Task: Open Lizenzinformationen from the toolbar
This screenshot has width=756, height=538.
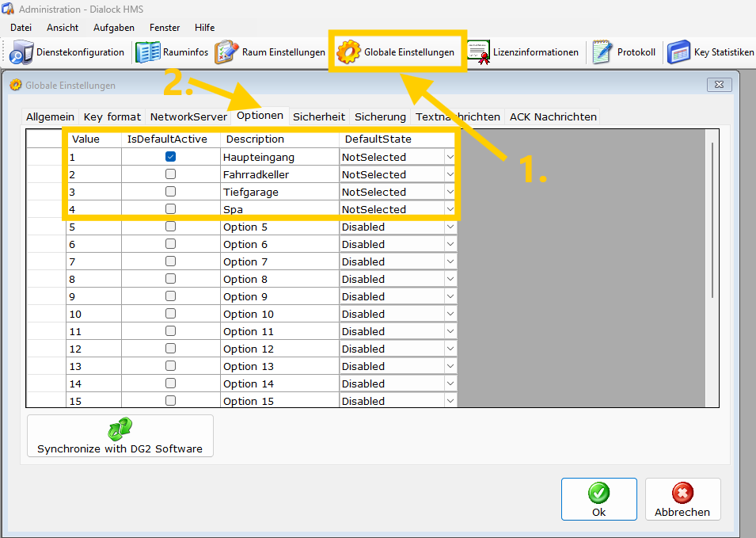Action: [478, 52]
